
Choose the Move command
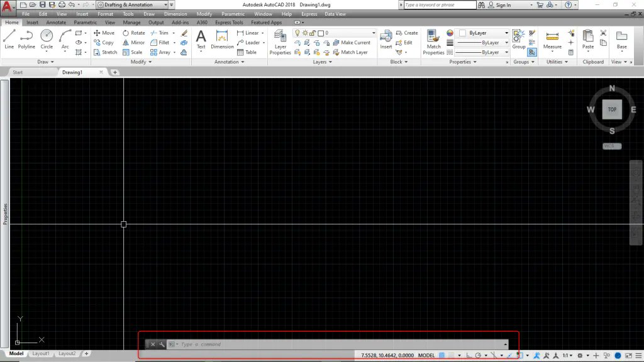104,33
